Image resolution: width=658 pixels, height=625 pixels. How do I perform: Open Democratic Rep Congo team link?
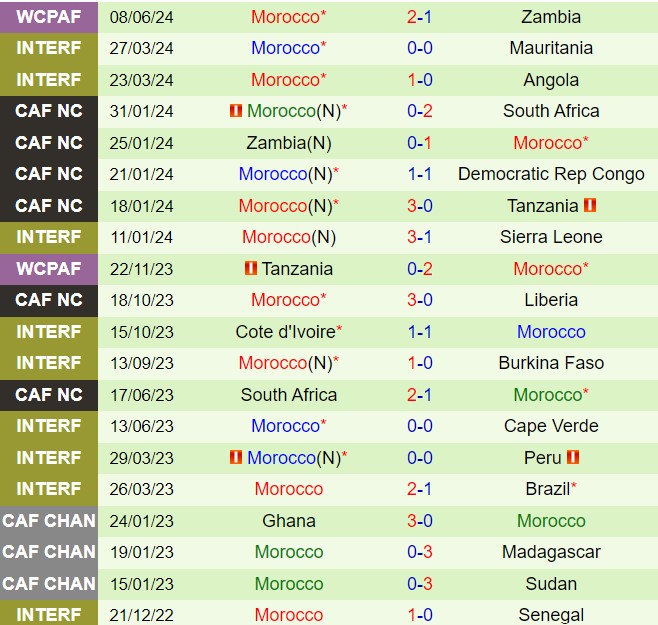[551, 174]
